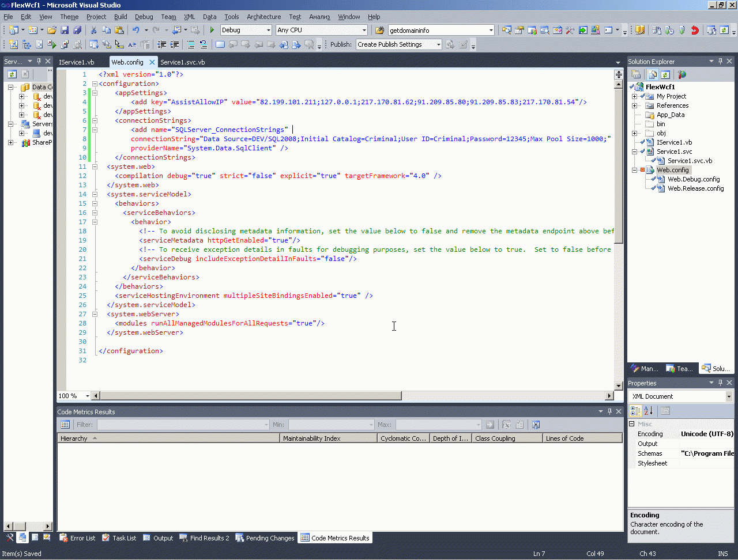Click the editor horizontal scrollbar thumb
Image resolution: width=738 pixels, height=560 pixels.
[251, 396]
